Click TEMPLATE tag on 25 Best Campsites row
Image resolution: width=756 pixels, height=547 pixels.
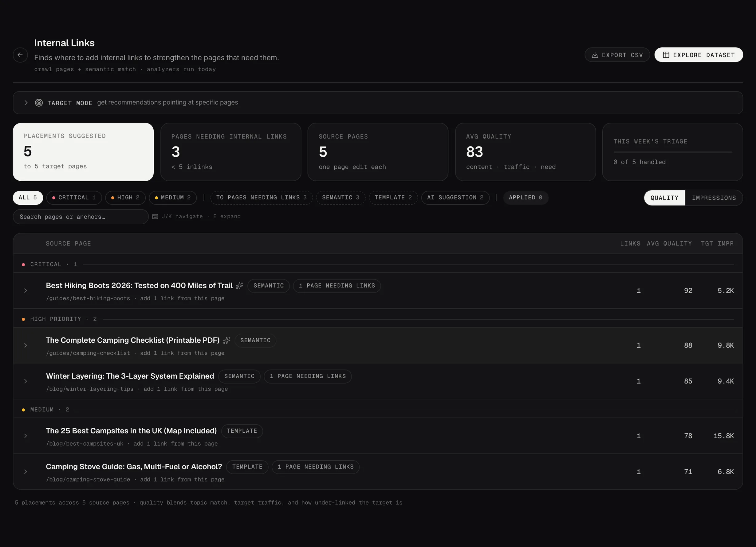[242, 431]
